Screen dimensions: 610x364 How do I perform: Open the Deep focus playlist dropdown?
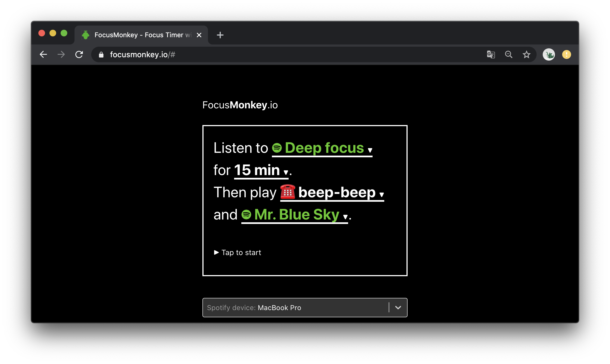322,148
